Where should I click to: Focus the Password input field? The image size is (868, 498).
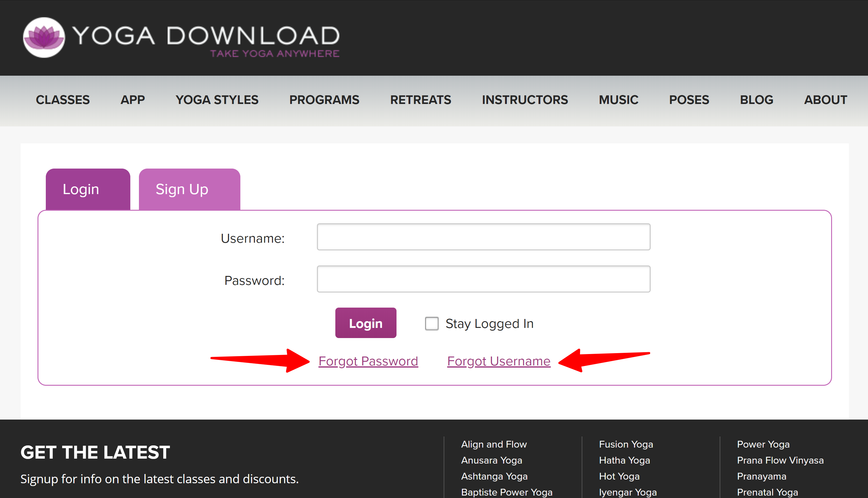tap(483, 279)
